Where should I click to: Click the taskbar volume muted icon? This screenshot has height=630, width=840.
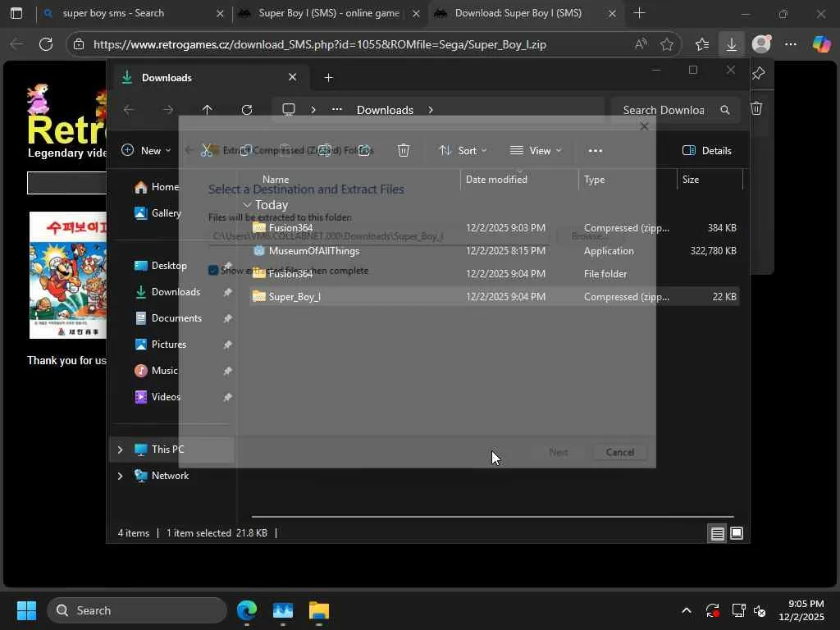759,610
